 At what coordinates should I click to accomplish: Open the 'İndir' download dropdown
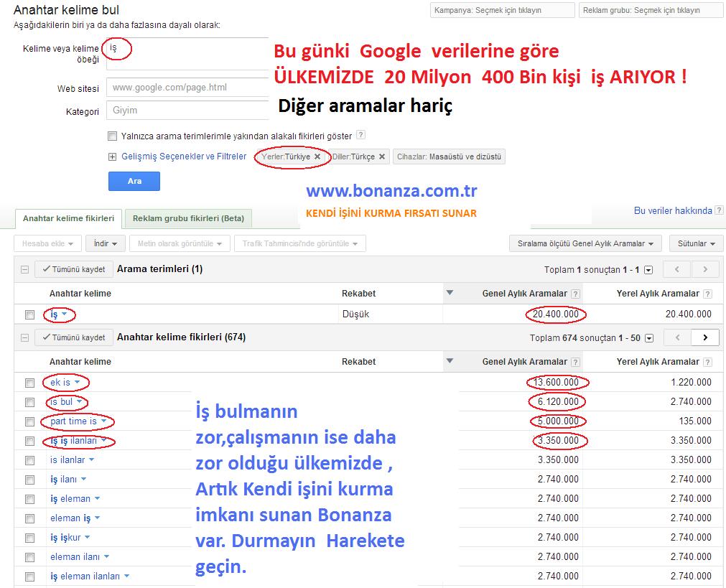(106, 243)
